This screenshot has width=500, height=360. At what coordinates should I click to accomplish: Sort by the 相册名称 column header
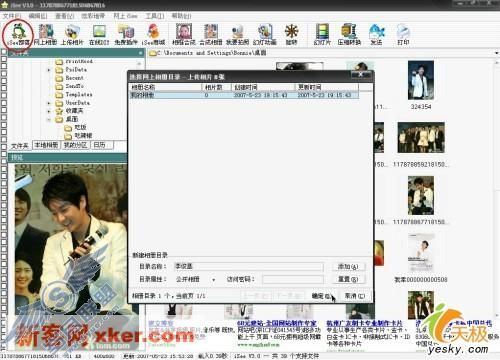(x=166, y=87)
